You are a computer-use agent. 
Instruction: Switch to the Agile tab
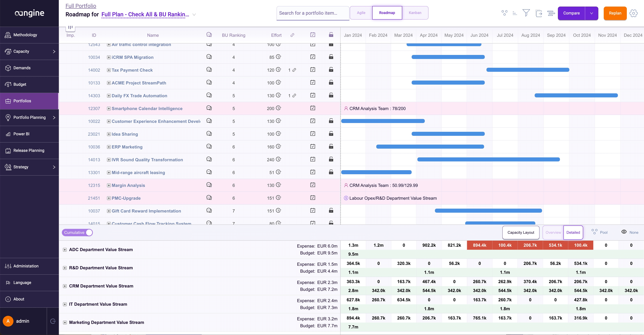pos(361,13)
